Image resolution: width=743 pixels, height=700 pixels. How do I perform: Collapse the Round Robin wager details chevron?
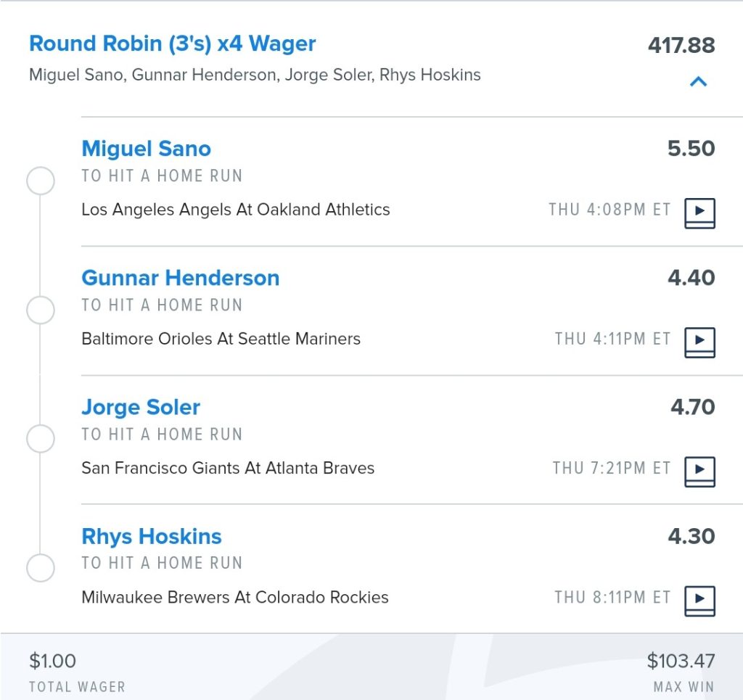(x=699, y=82)
